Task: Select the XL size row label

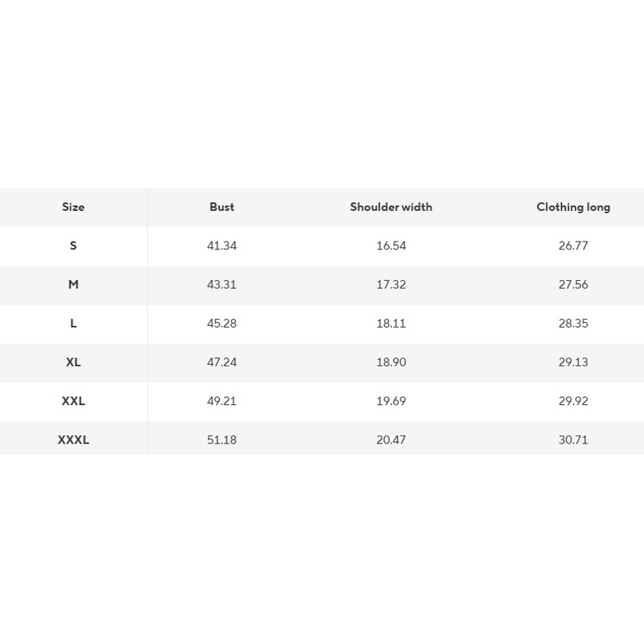Action: [73, 362]
